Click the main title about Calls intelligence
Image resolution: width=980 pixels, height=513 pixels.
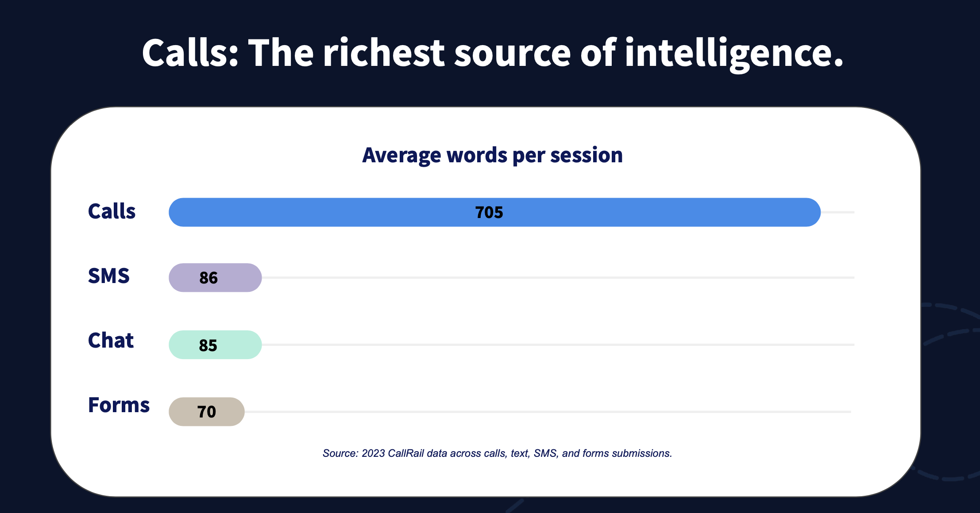[x=493, y=53]
